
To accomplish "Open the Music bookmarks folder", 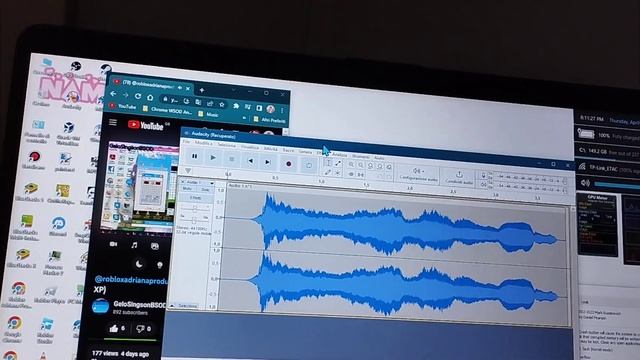I will tap(209, 114).
